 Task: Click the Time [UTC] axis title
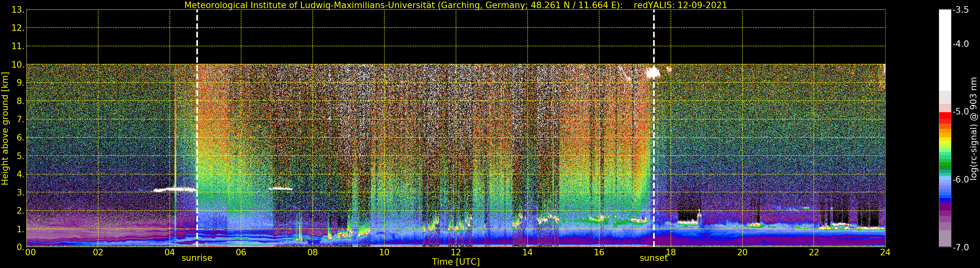[456, 262]
